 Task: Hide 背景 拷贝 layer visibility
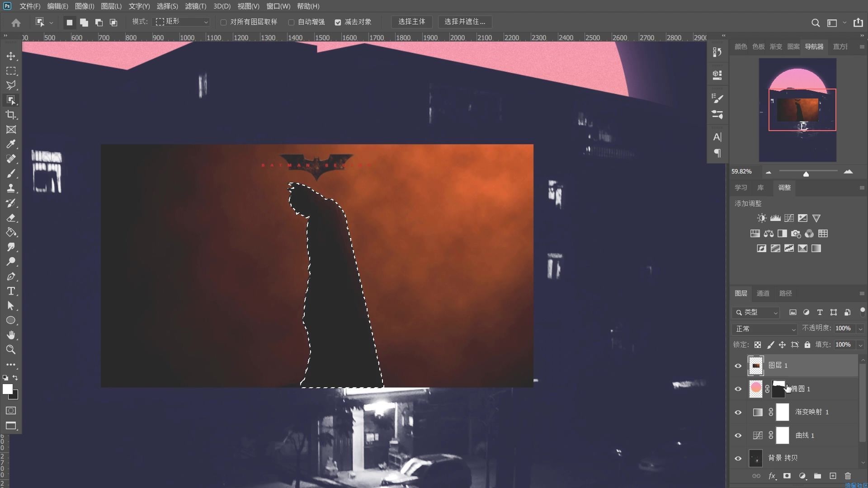point(738,458)
